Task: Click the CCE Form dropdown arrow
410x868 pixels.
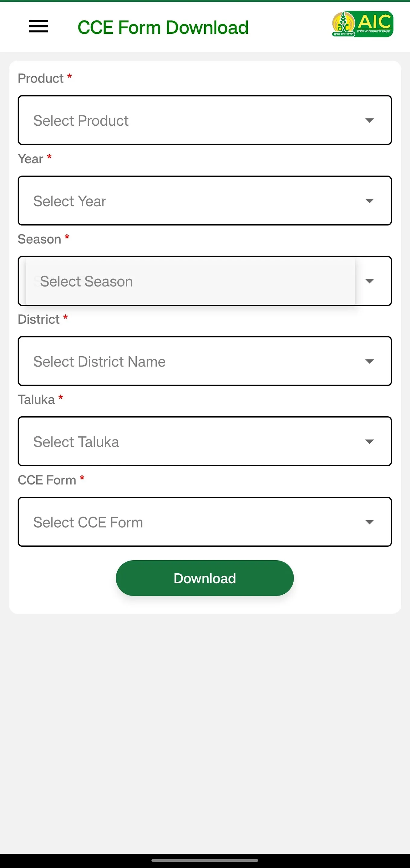Action: tap(369, 522)
